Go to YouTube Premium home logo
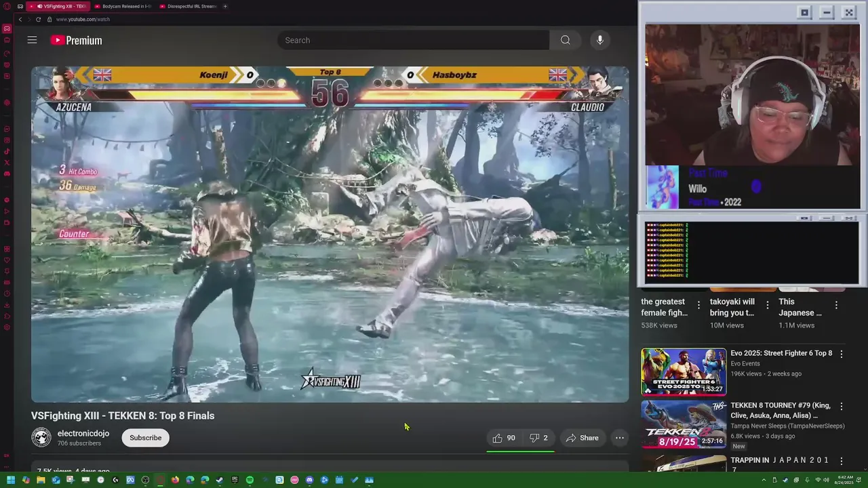868x488 pixels. click(x=76, y=41)
